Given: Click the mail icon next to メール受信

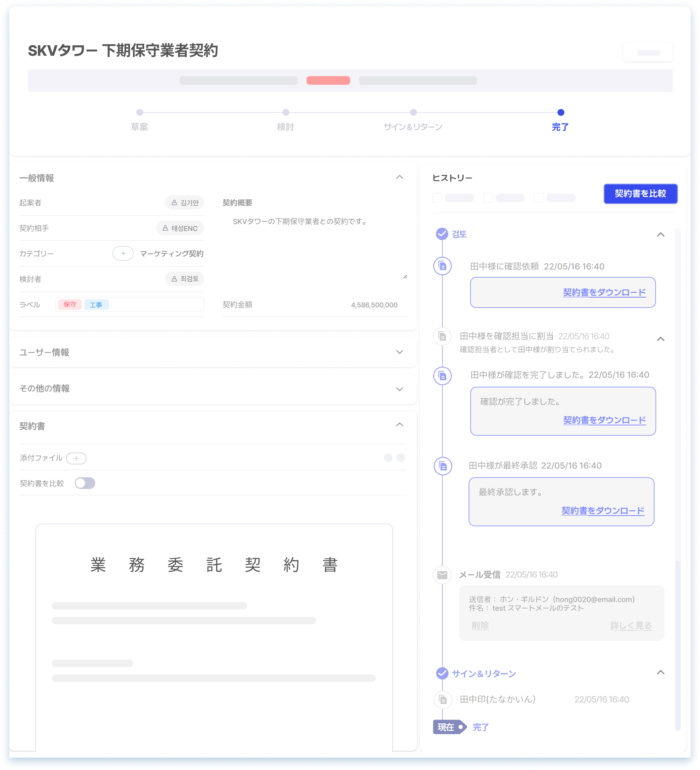Looking at the screenshot, I should [442, 575].
